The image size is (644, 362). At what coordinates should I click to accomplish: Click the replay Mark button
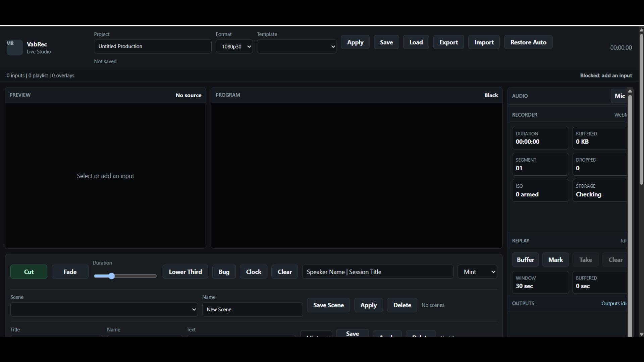555,260
